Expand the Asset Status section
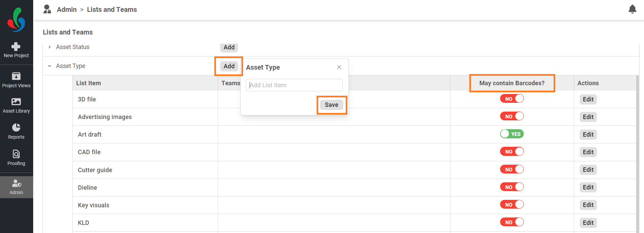The image size is (644, 233). [x=49, y=47]
